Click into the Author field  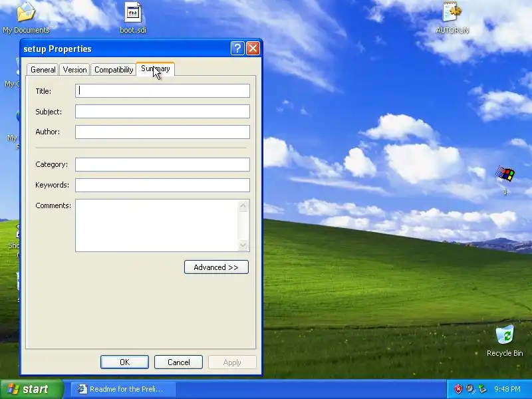(x=162, y=132)
